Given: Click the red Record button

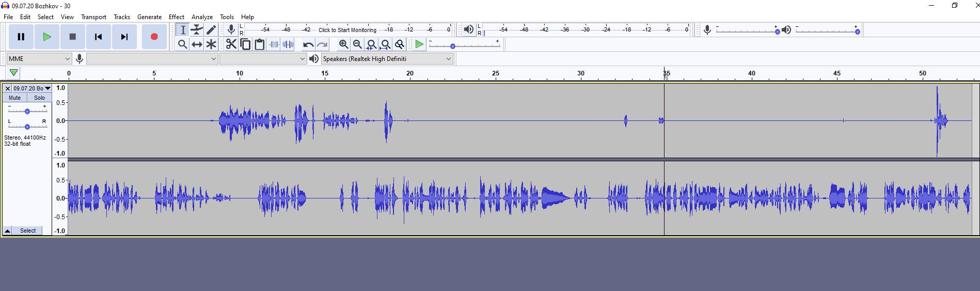Looking at the screenshot, I should 154,37.
